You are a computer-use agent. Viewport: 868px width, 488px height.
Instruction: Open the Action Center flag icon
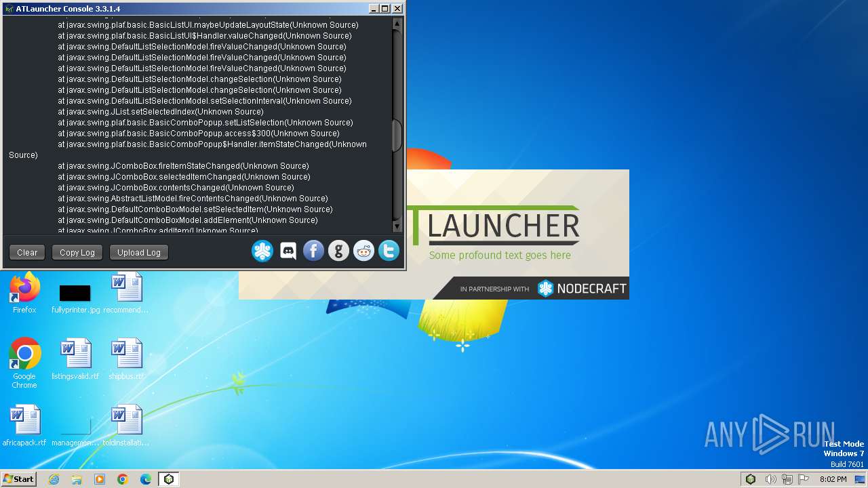[804, 479]
